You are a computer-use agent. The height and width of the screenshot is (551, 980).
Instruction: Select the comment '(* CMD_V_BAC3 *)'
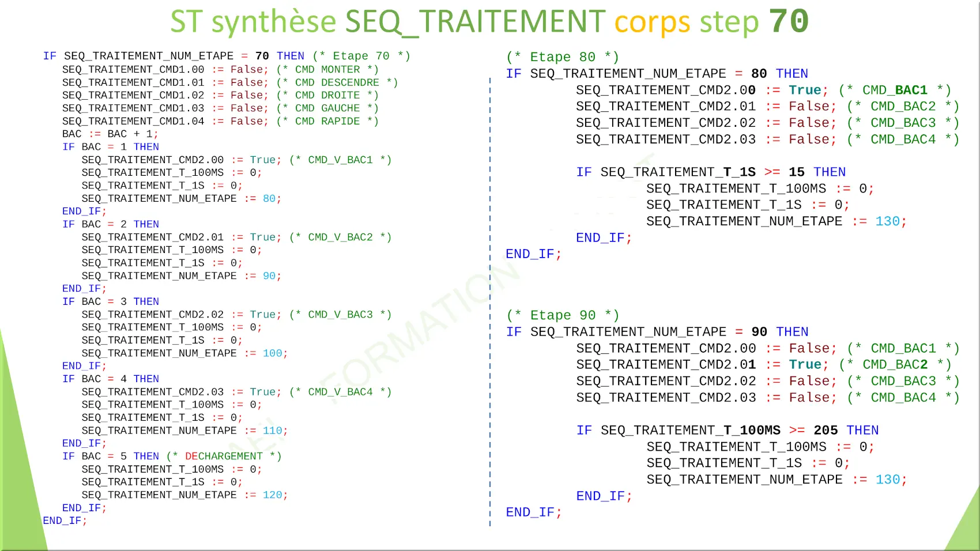point(340,314)
